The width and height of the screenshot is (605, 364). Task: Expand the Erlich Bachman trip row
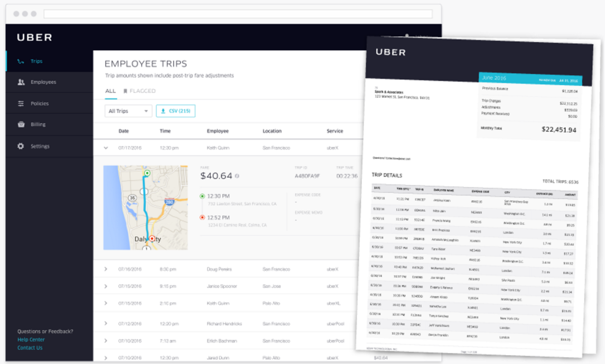tap(106, 341)
